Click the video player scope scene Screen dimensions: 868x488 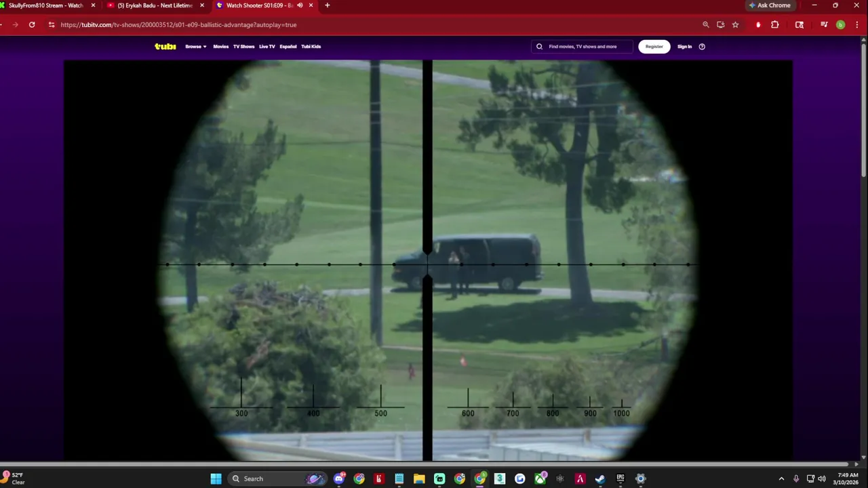click(428, 260)
